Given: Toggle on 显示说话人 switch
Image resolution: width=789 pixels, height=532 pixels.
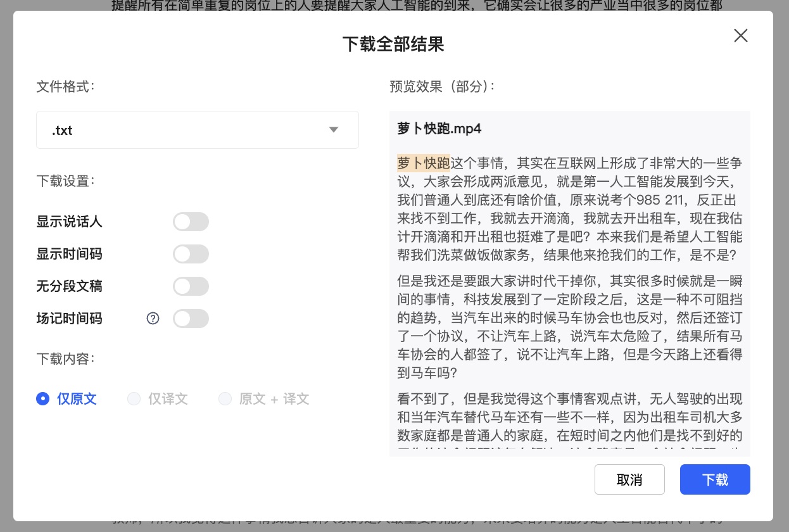Looking at the screenshot, I should [x=191, y=222].
